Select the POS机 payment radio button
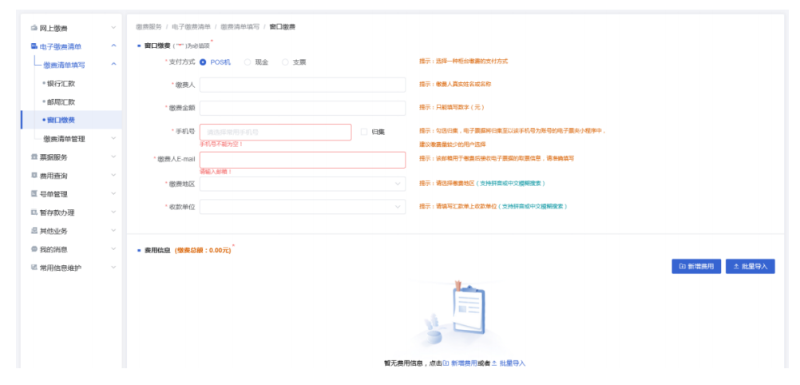 [203, 62]
